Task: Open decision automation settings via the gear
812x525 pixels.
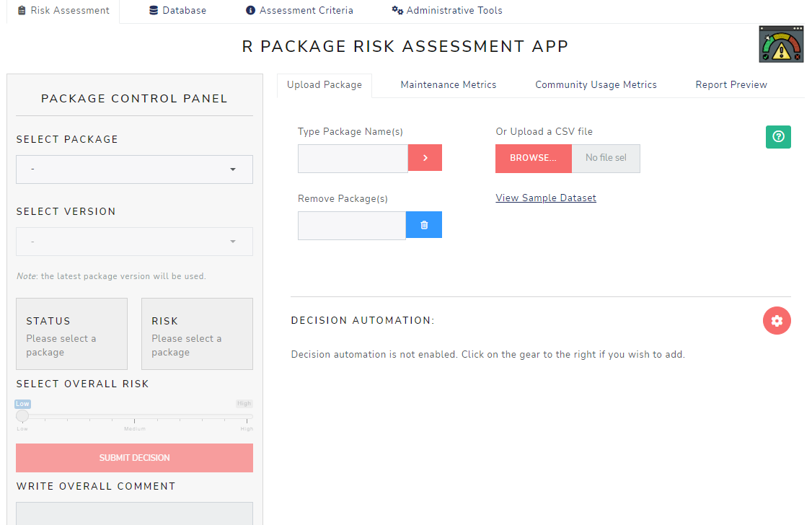Action: pos(777,320)
